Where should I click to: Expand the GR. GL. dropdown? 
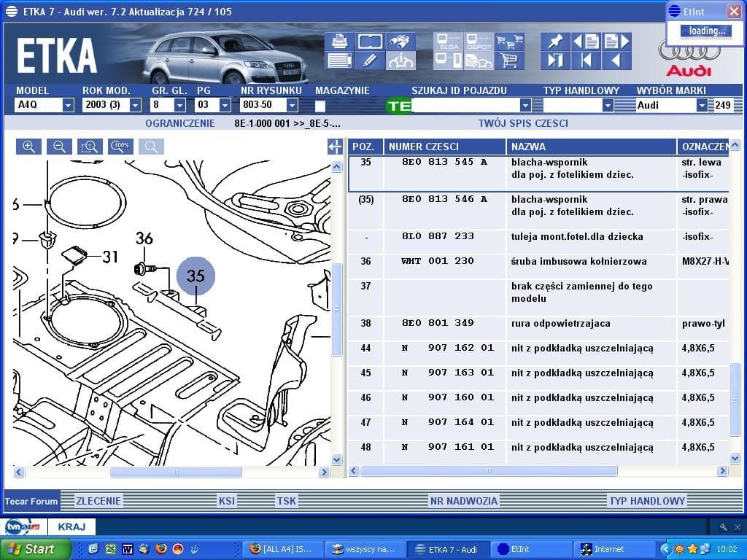click(179, 105)
